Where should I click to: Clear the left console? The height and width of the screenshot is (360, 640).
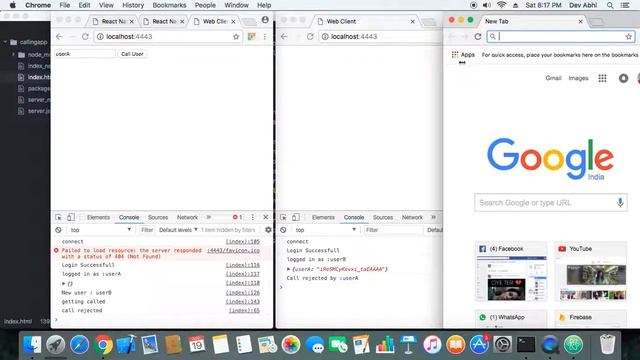58,230
